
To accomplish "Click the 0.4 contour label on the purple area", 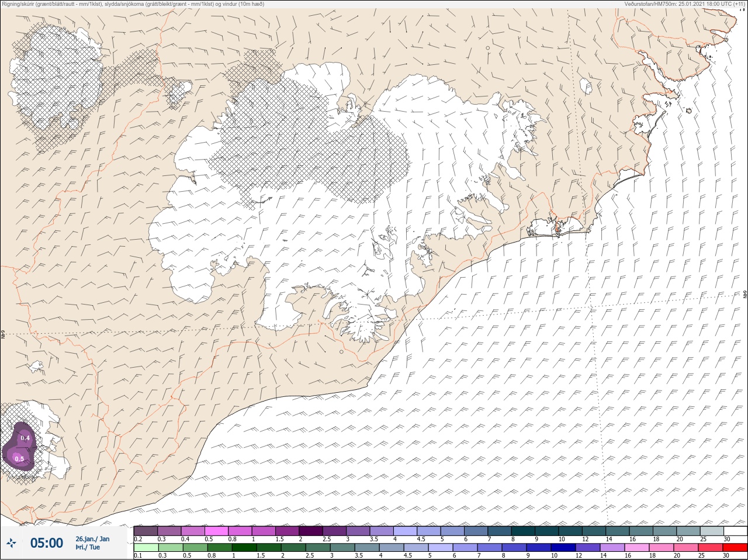I will (25, 438).
